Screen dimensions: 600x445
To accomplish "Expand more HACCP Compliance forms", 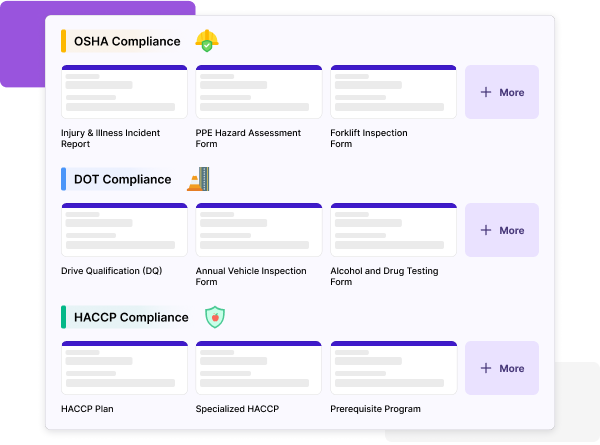I will [x=502, y=368].
